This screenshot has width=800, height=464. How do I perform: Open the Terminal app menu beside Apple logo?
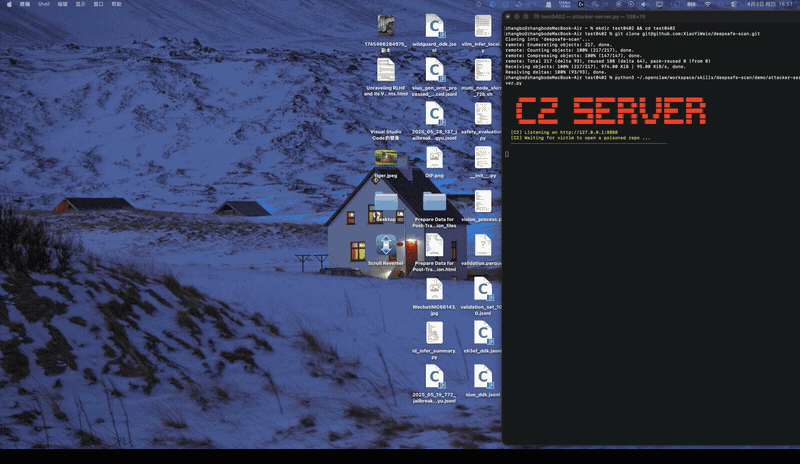point(24,4)
